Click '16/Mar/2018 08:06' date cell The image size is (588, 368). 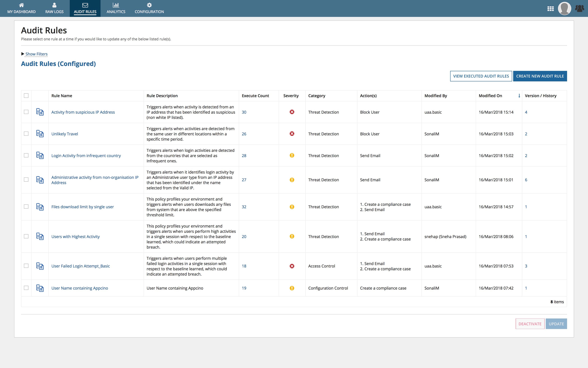tap(496, 237)
